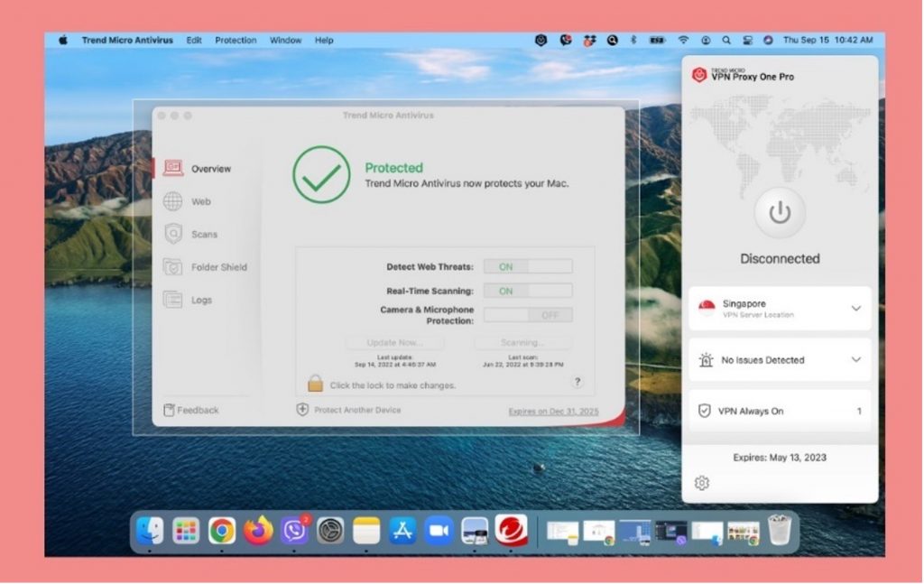
Task: Expand the Singapore VPN server location dropdown
Action: 856,309
